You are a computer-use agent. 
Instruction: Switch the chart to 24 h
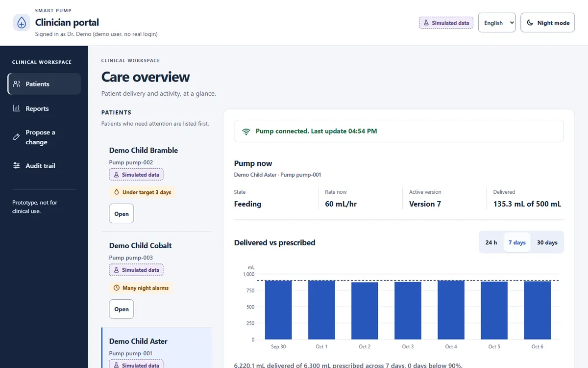(x=491, y=242)
